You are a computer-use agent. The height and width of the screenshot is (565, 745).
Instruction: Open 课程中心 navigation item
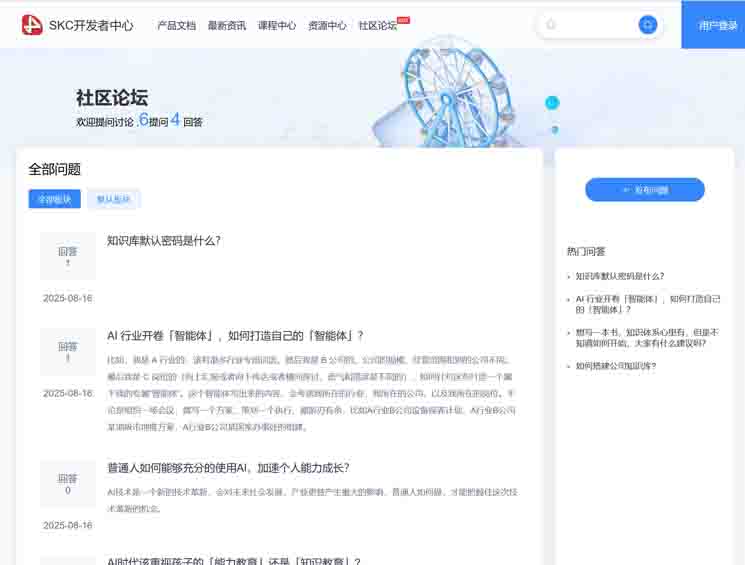[x=277, y=26]
